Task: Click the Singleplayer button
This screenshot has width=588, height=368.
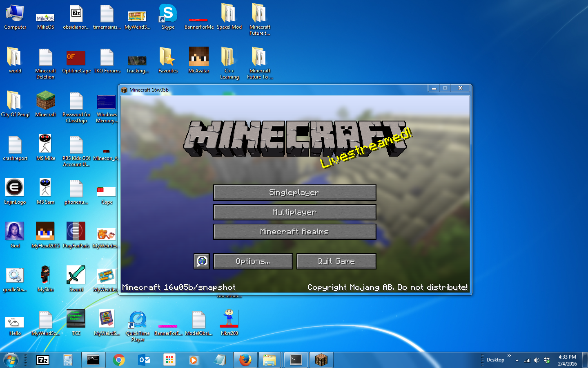Action: (x=294, y=193)
